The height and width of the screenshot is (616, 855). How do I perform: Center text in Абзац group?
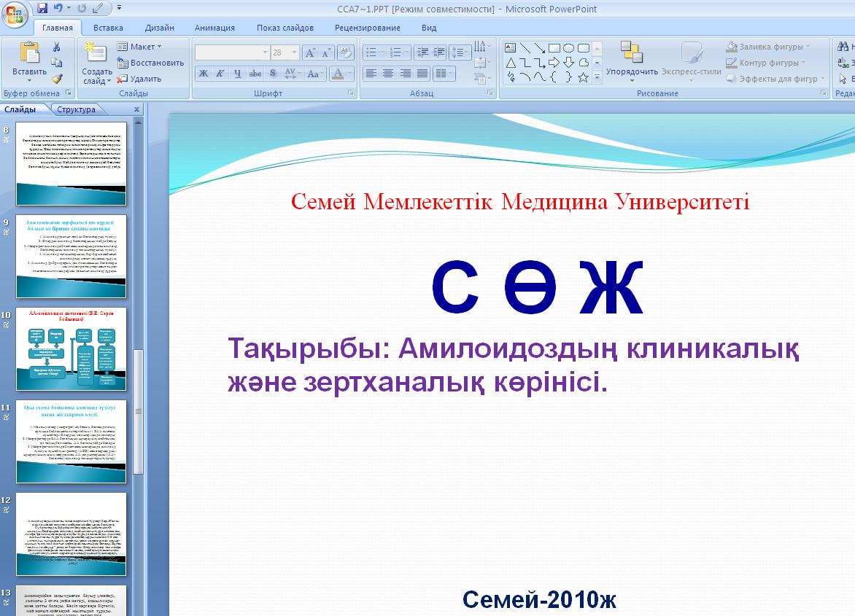coord(387,73)
